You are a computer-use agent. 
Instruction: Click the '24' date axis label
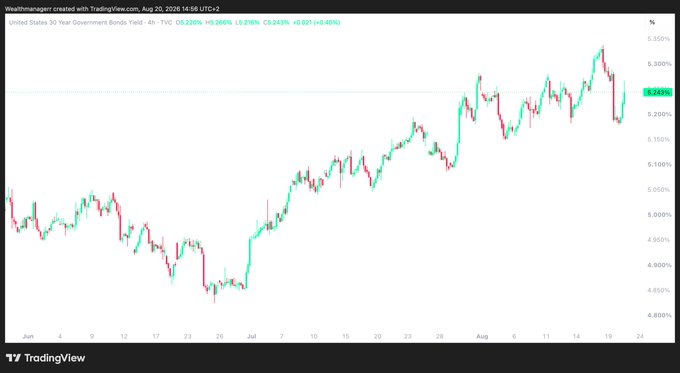(x=640, y=336)
